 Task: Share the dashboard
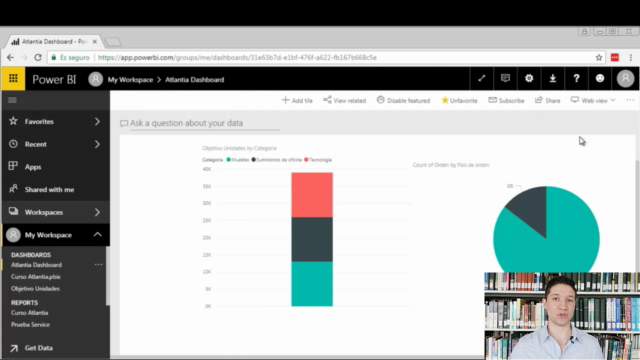pyautogui.click(x=547, y=100)
